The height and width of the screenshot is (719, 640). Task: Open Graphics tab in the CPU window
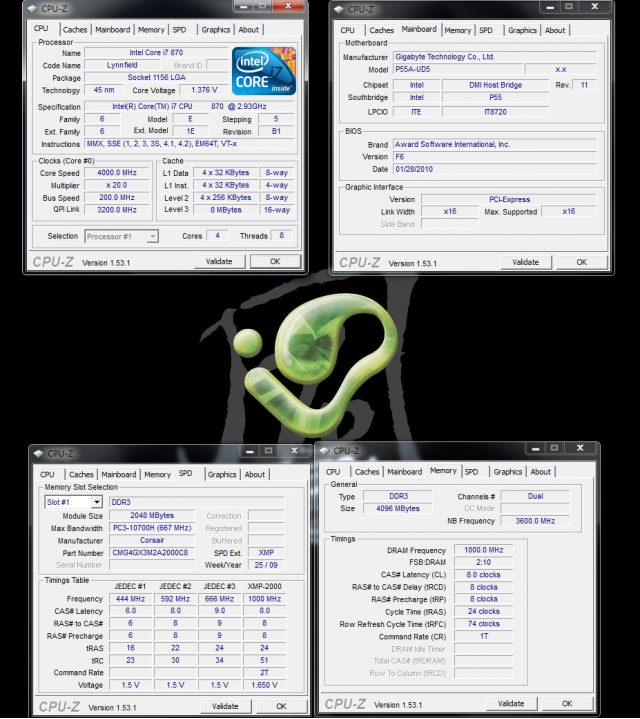(215, 30)
